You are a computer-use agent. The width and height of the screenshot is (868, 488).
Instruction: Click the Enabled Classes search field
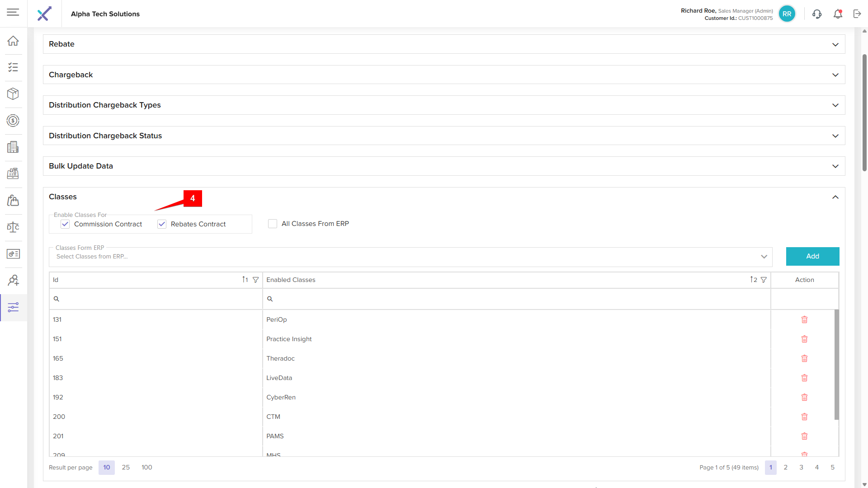tap(516, 299)
